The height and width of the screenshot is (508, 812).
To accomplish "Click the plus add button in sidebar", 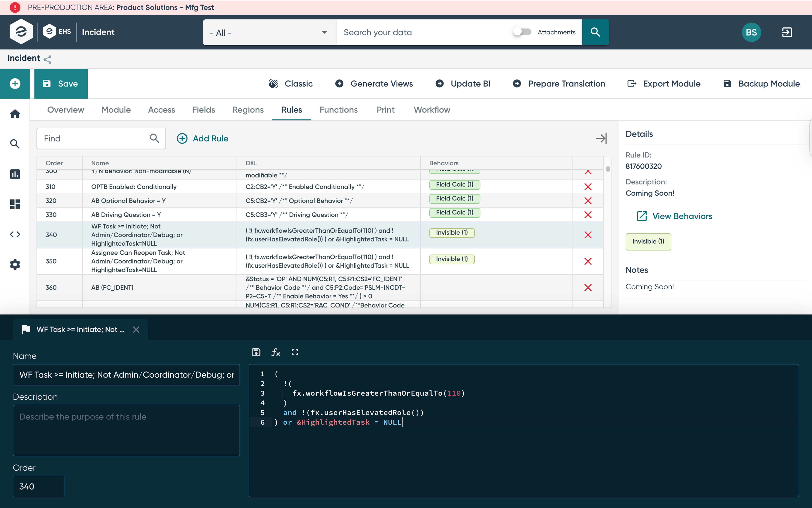I will [x=15, y=84].
